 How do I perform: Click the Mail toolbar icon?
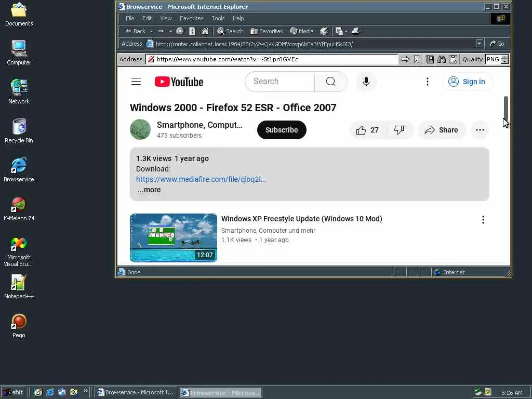pyautogui.click(x=339, y=31)
